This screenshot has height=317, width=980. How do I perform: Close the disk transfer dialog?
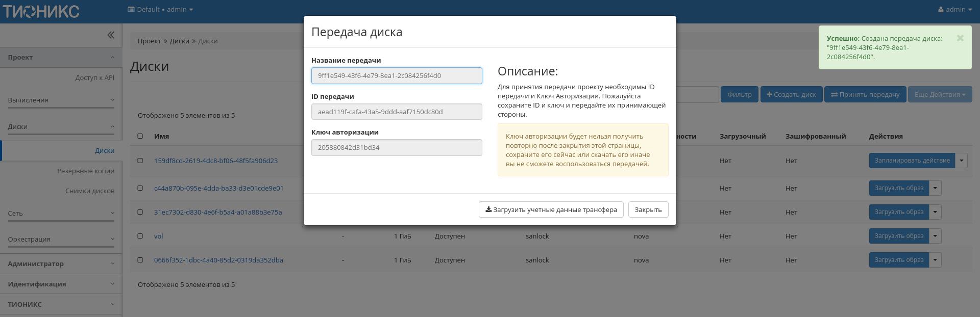click(x=648, y=209)
